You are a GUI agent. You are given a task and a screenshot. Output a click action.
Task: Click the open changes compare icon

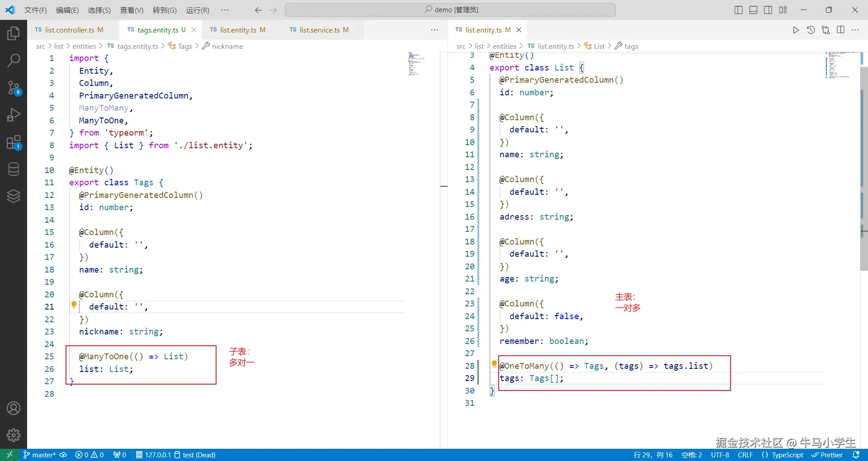826,30
